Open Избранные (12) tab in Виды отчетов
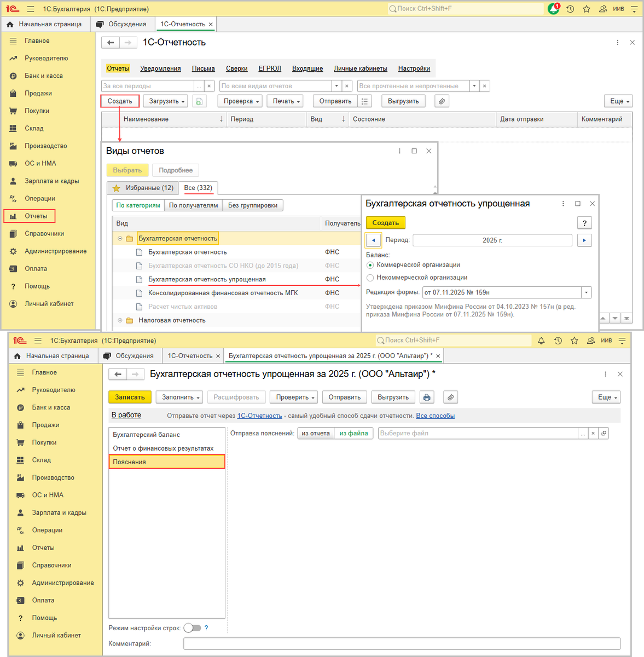The image size is (644, 657). pos(143,188)
